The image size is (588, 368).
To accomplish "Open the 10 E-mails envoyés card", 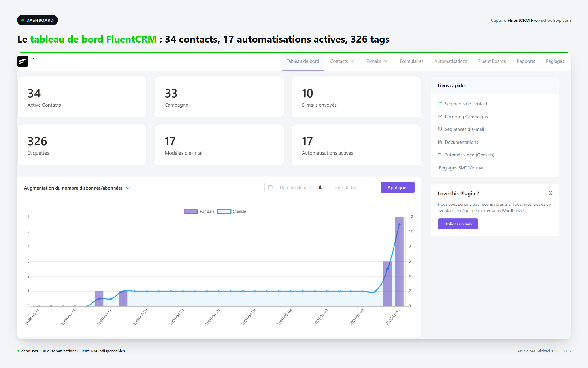I will click(x=356, y=97).
